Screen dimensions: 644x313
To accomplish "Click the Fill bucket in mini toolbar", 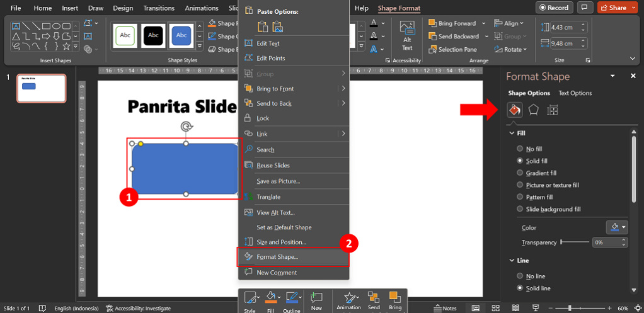I will 270,302.
